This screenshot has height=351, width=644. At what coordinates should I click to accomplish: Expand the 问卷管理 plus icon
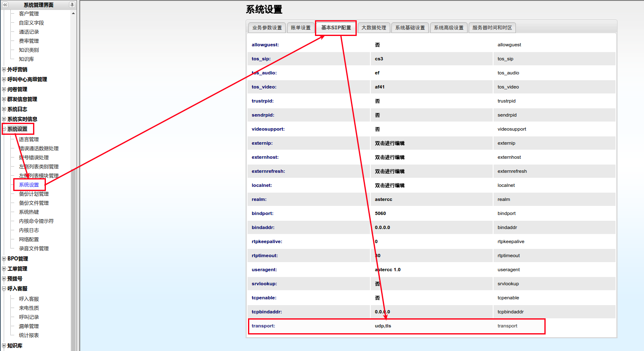(x=4, y=89)
